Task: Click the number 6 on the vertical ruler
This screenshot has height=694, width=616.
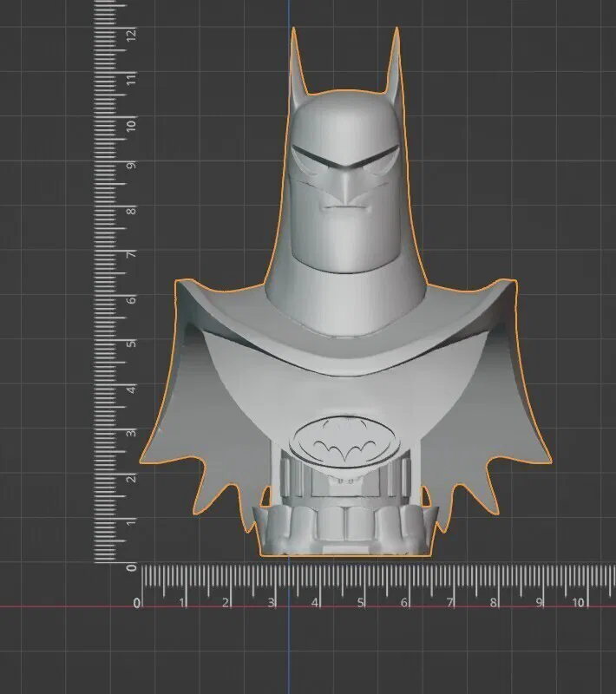Action: click(x=131, y=300)
